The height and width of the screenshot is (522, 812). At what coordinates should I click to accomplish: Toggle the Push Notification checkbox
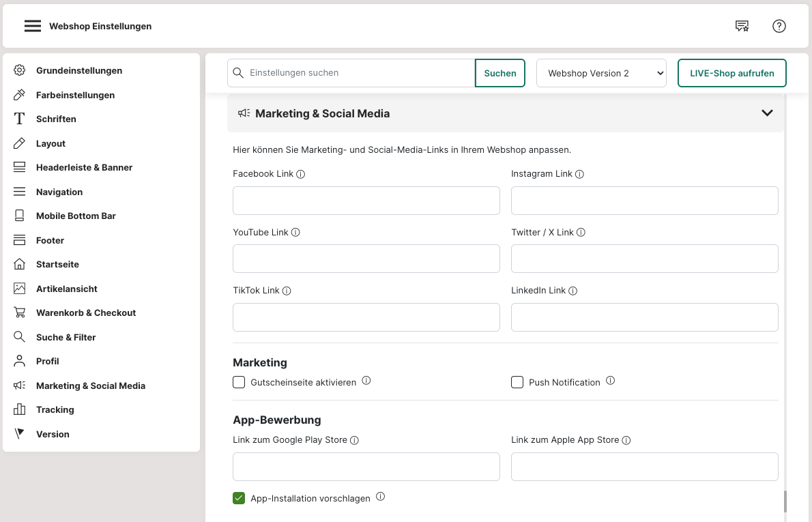[517, 382]
